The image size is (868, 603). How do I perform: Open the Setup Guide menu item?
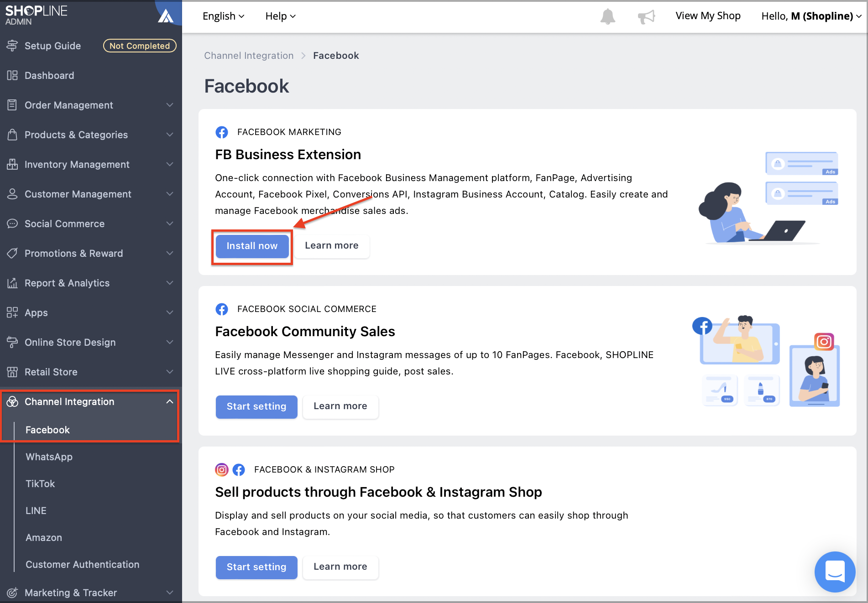coord(53,46)
